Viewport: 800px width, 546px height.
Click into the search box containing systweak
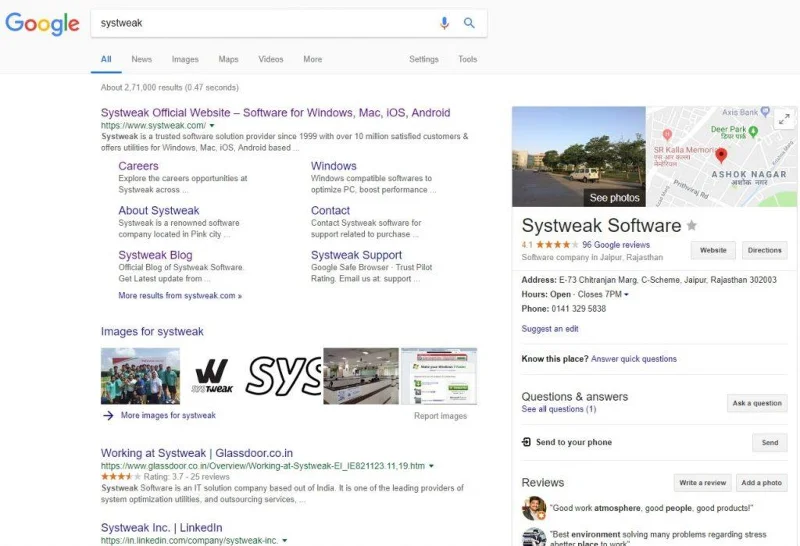click(260, 23)
